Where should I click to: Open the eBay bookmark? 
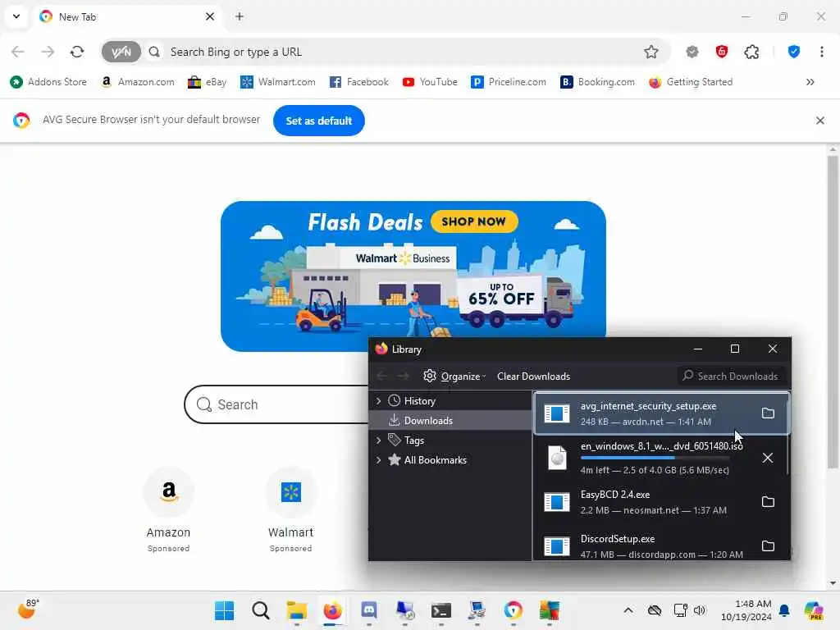[x=208, y=82]
